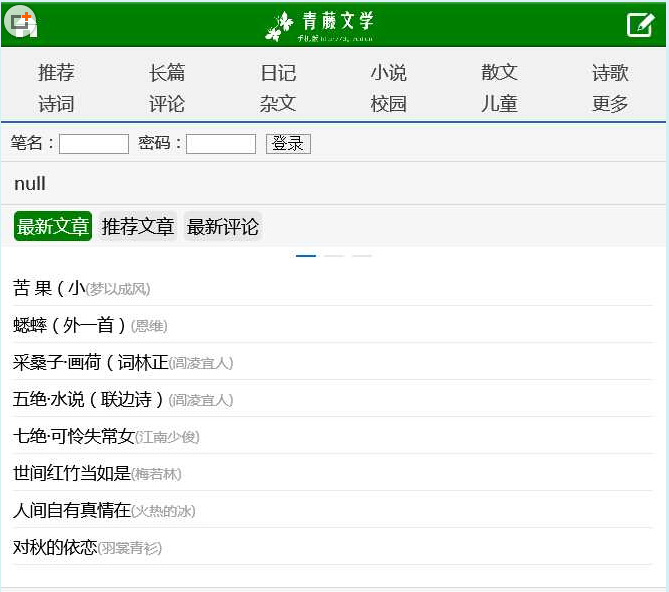The image size is (669, 592).
Task: Open the 散文 category
Action: pos(499,72)
